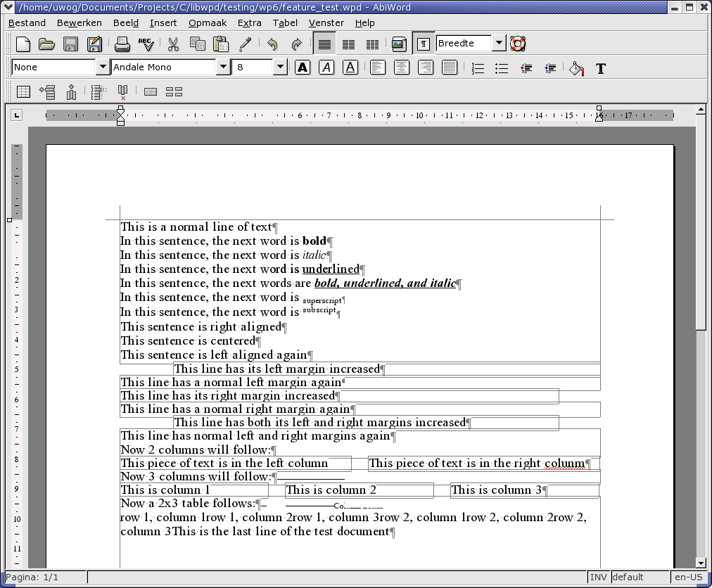Screen dimensions: 712x588
Task: Open the help lifebuoy icon
Action: [x=518, y=44]
